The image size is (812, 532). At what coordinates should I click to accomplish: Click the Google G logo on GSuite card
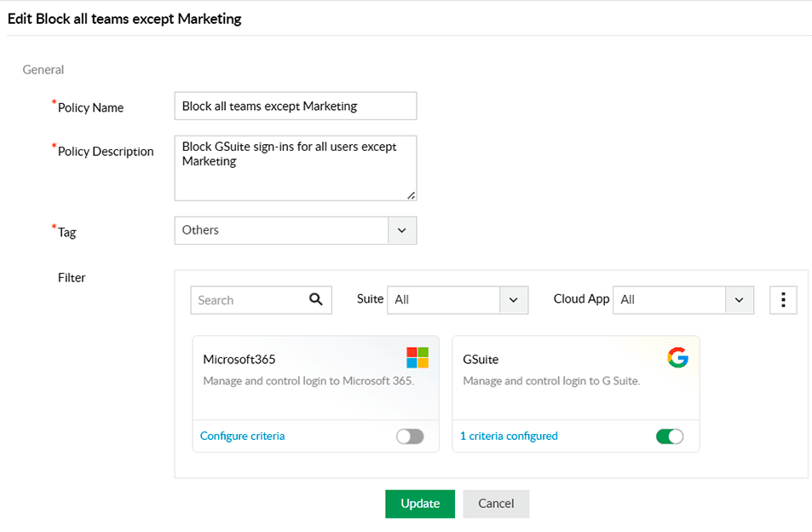click(x=677, y=357)
